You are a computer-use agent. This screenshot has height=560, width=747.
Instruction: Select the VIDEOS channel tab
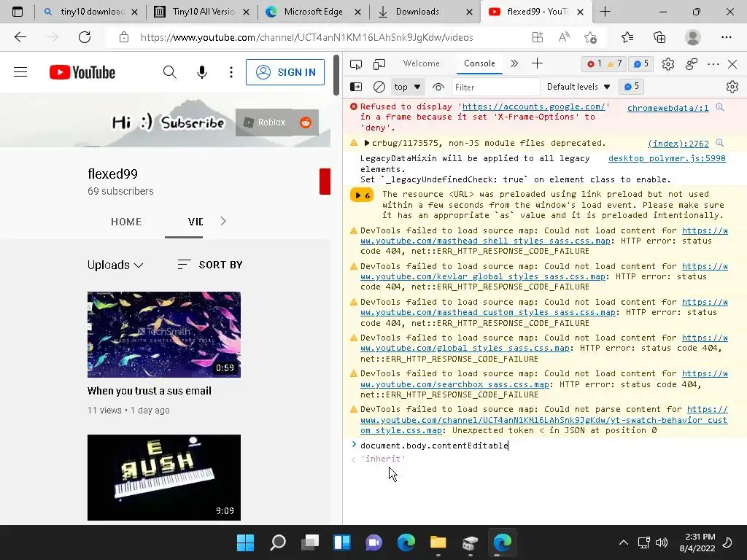pyautogui.click(x=196, y=222)
